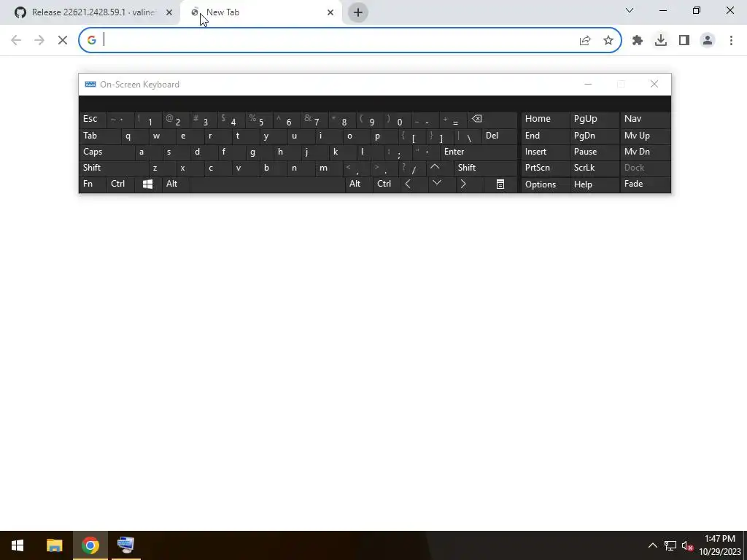
Task: Click the muted volume tray icon
Action: coord(687,545)
